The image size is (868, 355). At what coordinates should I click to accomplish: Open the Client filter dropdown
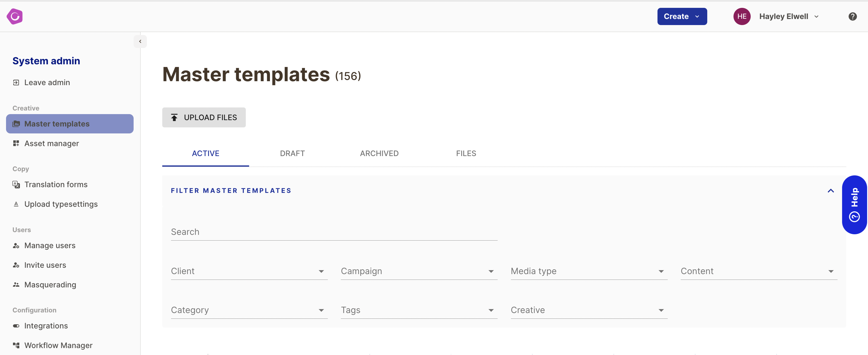click(x=249, y=271)
